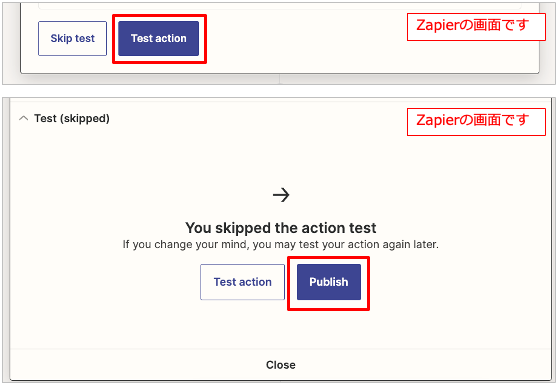Run the filled Test action button beside Skip test
This screenshot has height=387, width=560.
pyautogui.click(x=159, y=38)
